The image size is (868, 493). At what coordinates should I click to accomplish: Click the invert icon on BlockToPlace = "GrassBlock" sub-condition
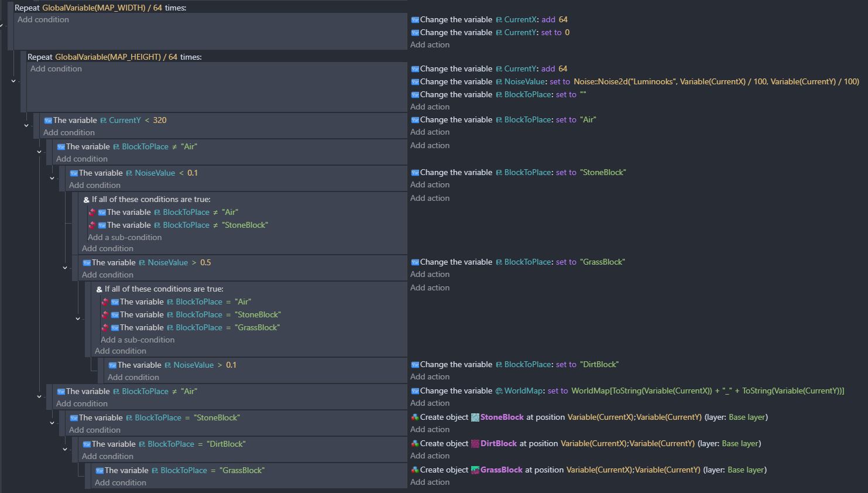point(105,328)
